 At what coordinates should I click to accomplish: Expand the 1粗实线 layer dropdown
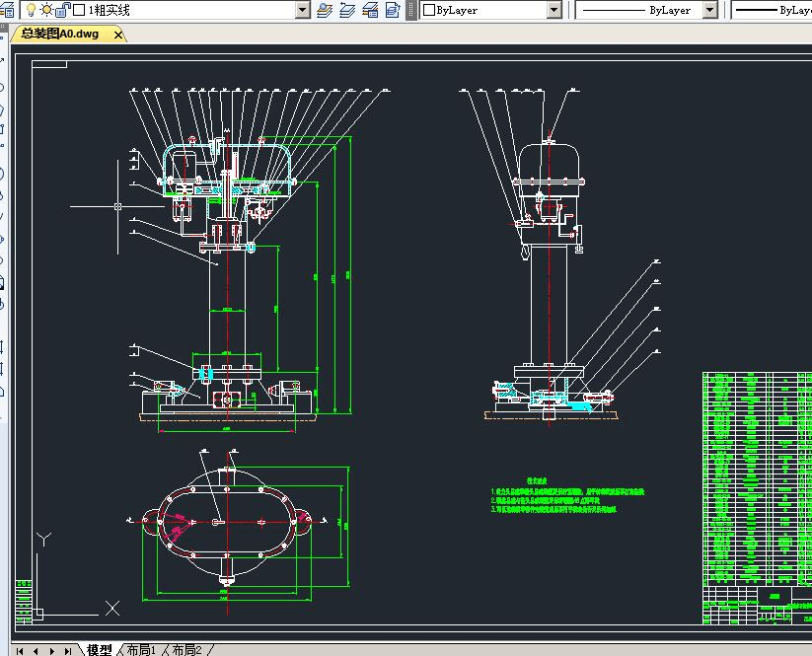302,10
